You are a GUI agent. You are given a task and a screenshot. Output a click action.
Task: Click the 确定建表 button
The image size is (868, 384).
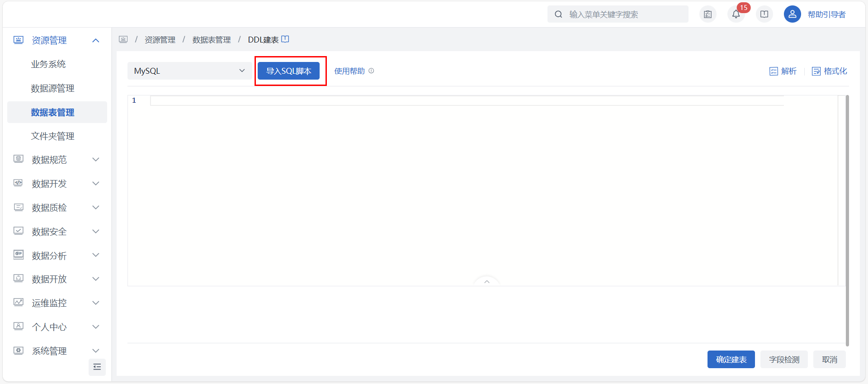click(731, 360)
